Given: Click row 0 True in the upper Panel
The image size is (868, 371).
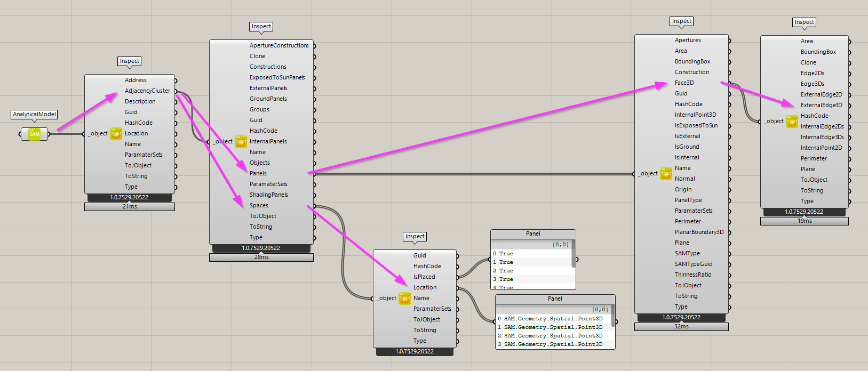Looking at the screenshot, I should click(531, 254).
